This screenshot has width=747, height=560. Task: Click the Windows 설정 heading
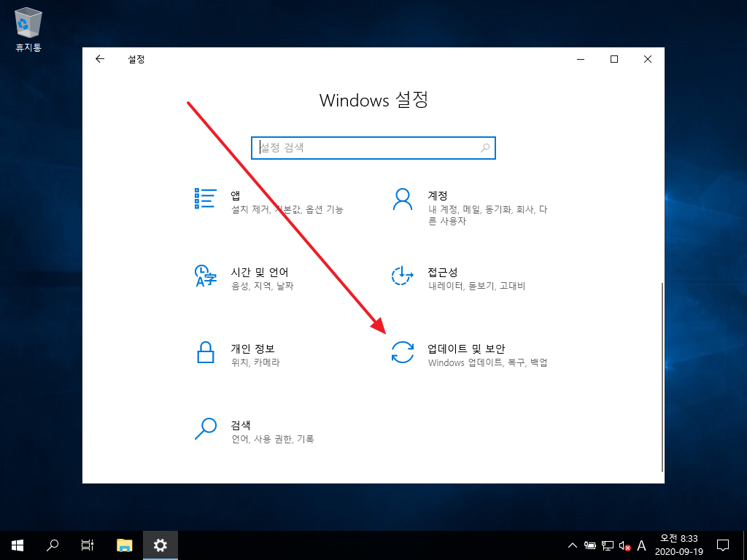[373, 100]
